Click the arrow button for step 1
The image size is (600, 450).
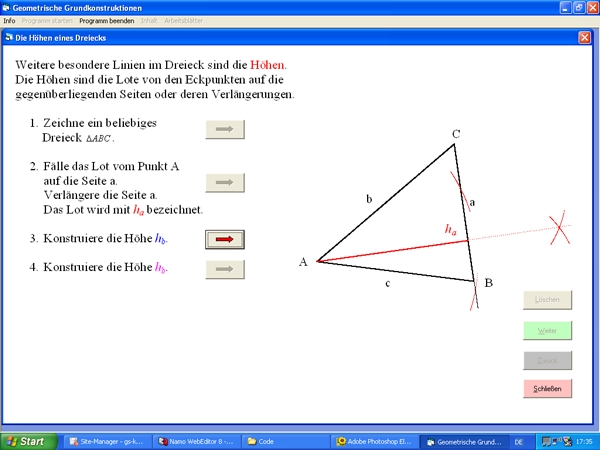(x=225, y=129)
